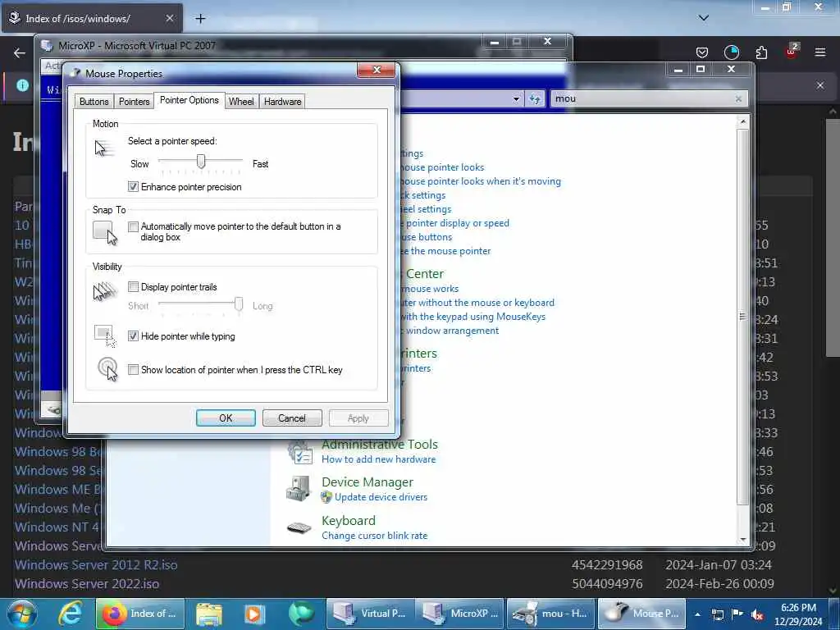This screenshot has height=630, width=840.
Task: Click Control Panel scrollbar up arrow
Action: (743, 121)
